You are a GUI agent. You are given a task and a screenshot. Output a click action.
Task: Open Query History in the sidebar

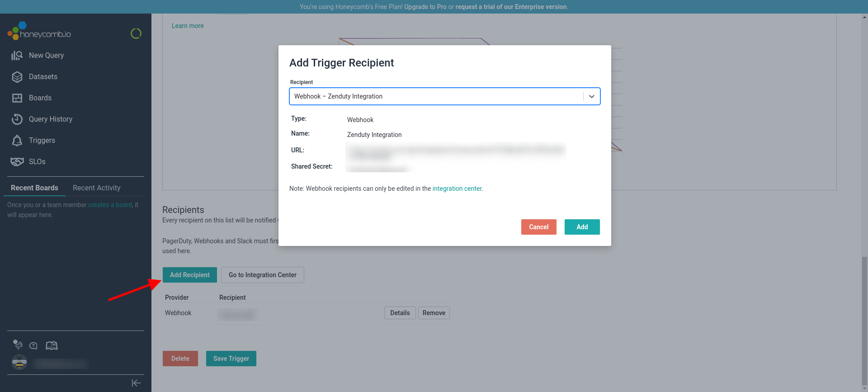point(51,119)
